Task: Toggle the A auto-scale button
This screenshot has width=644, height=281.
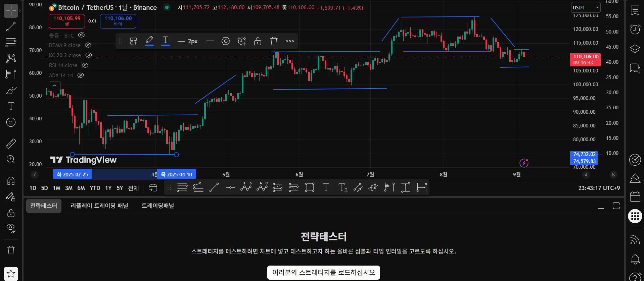Action: 586,175
